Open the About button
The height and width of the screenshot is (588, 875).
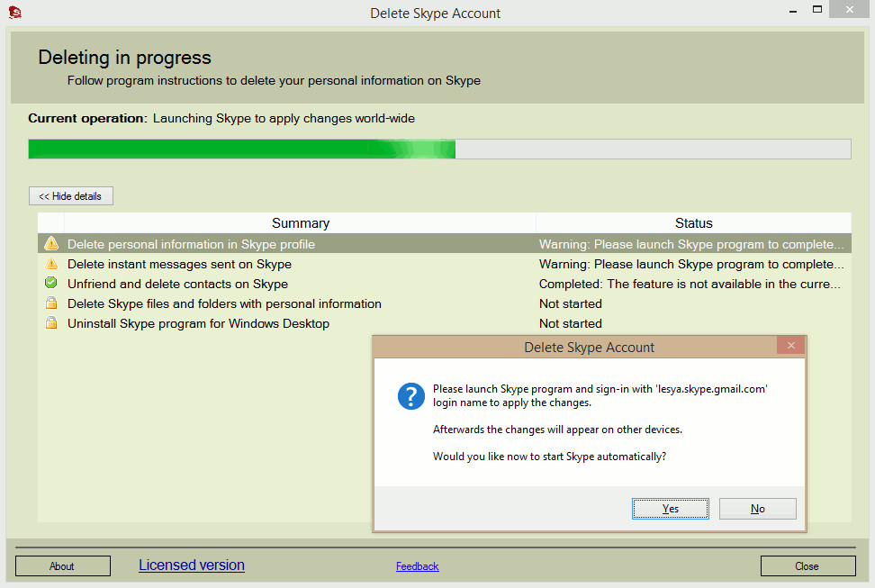[62, 565]
